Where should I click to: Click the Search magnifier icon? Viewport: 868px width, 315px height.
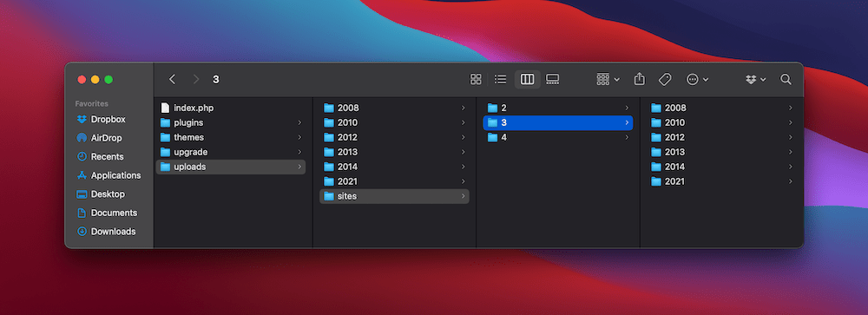click(786, 79)
